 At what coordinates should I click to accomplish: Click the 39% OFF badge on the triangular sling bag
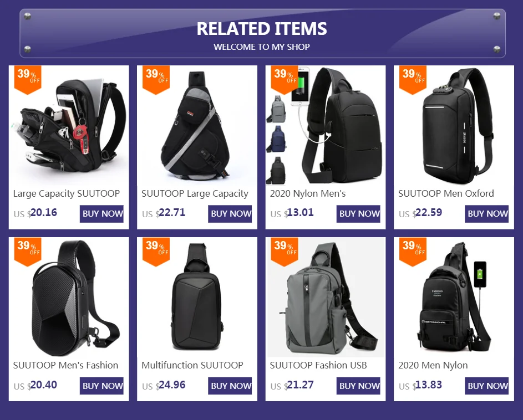156,79
